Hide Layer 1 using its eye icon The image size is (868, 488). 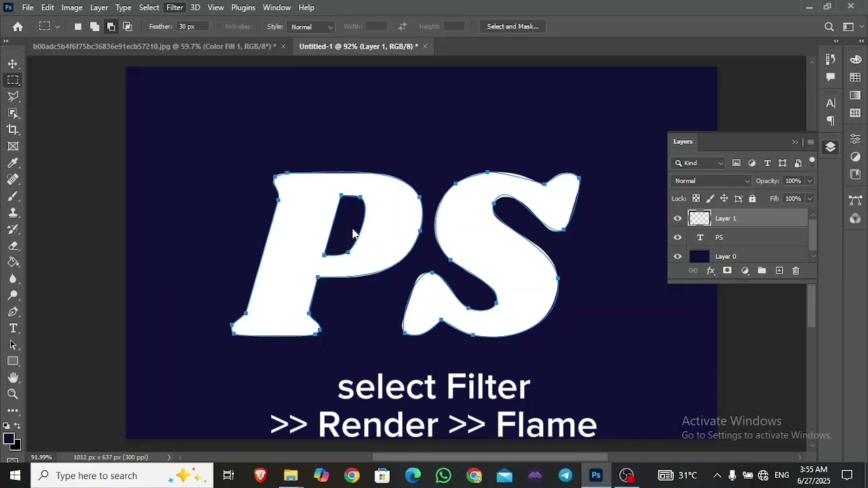[677, 218]
